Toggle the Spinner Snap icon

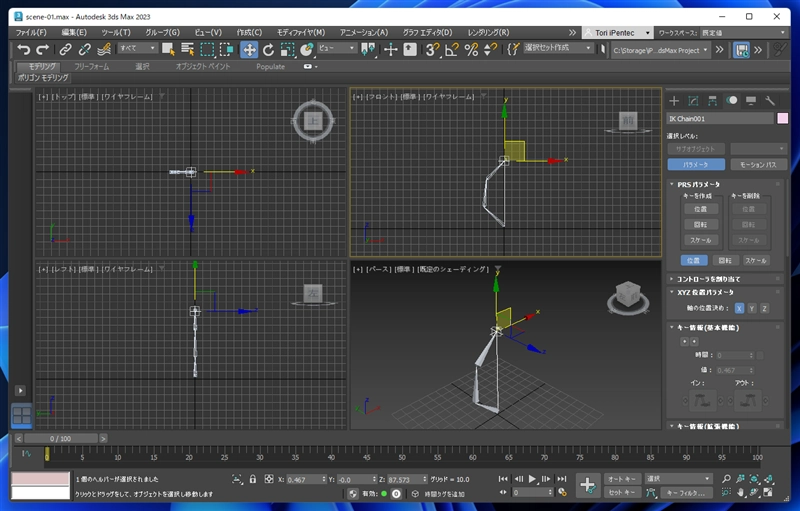pyautogui.click(x=490, y=49)
